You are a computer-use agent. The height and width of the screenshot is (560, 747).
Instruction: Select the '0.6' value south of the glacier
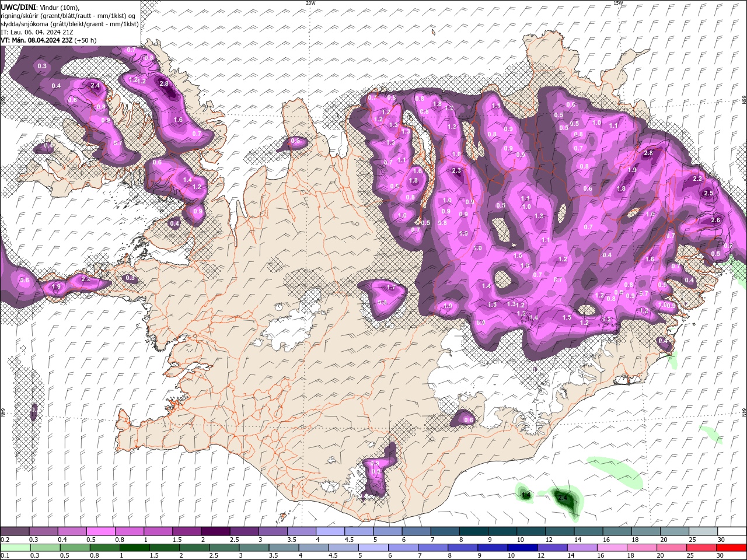(468, 420)
